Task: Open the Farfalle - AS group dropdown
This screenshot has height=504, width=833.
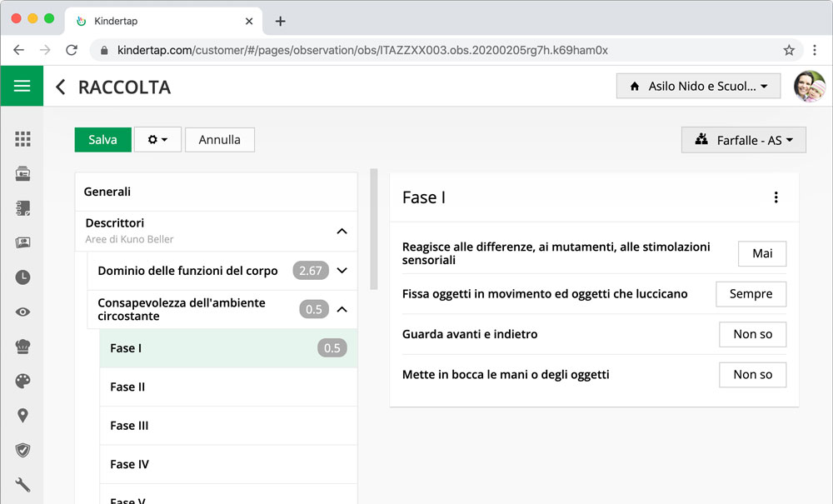Action: [743, 140]
